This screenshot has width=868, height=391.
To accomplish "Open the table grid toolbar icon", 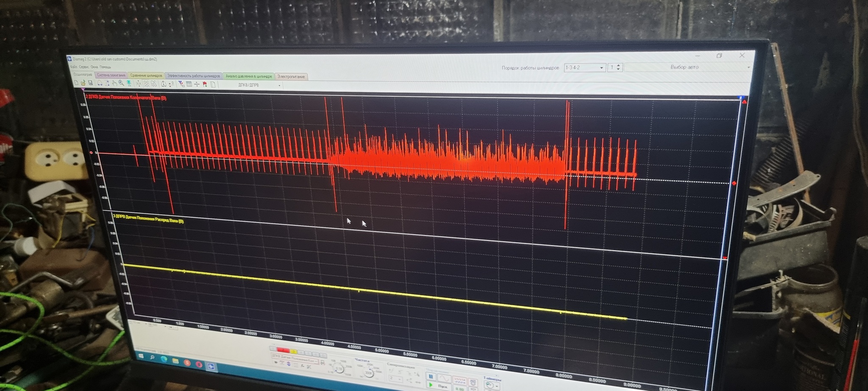I will click(x=189, y=84).
